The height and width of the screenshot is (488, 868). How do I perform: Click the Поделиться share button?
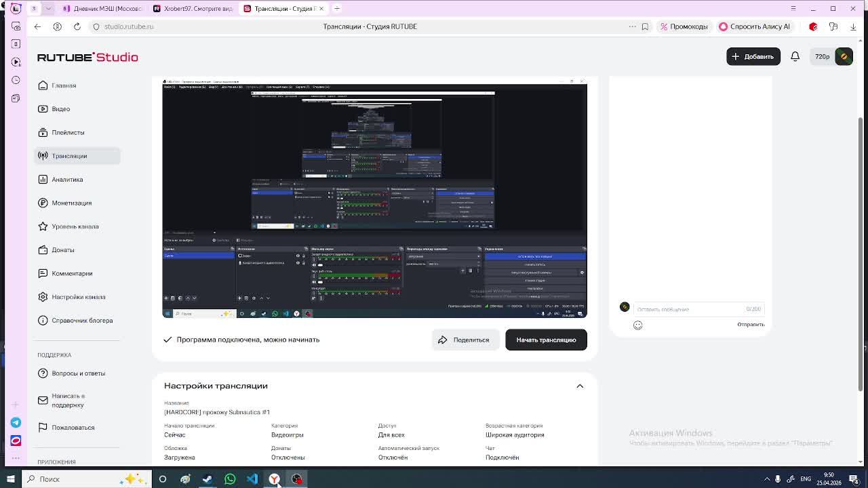click(x=465, y=340)
